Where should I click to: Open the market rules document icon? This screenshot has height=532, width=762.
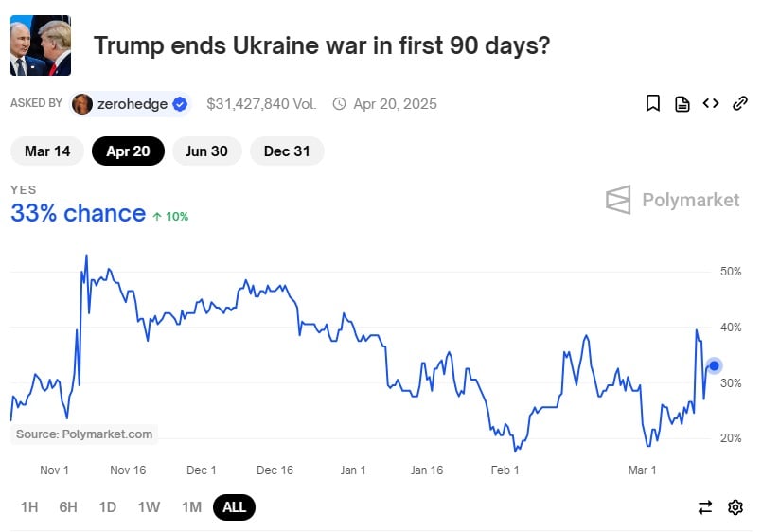point(682,104)
